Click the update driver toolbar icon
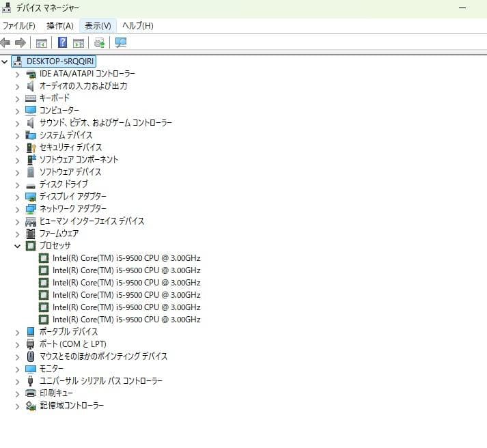Image resolution: width=487 pixels, height=448 pixels. coord(100,42)
